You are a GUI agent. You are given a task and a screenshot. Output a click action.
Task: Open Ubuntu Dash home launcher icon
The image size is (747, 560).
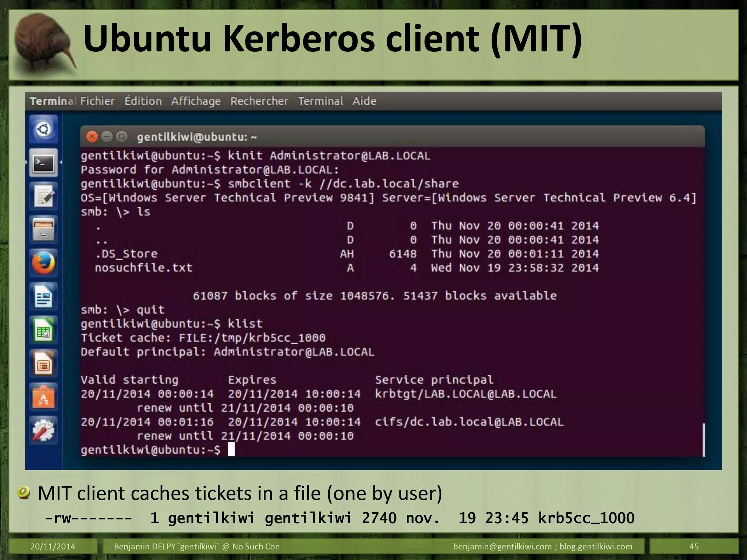point(43,129)
